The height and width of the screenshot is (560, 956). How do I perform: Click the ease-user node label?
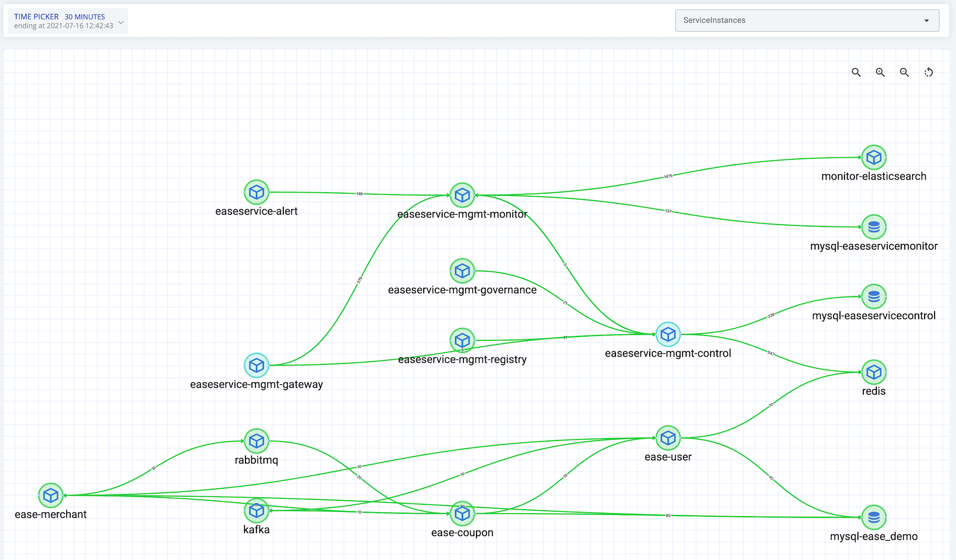click(x=668, y=457)
